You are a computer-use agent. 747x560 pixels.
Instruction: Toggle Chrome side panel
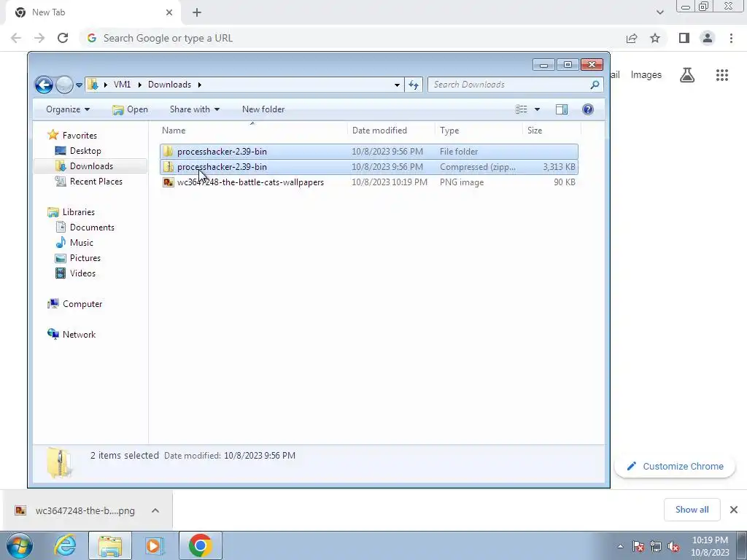pos(684,38)
